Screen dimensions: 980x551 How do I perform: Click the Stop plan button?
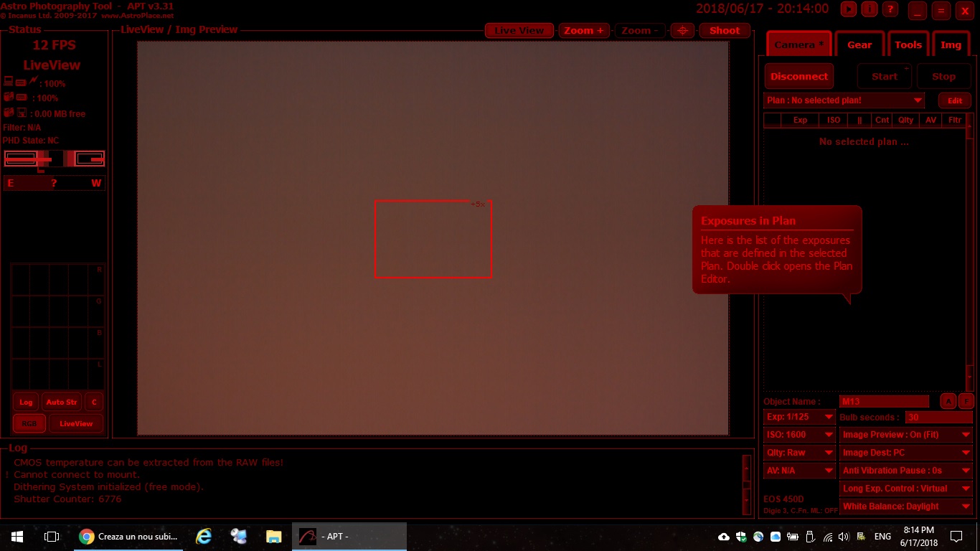[943, 76]
